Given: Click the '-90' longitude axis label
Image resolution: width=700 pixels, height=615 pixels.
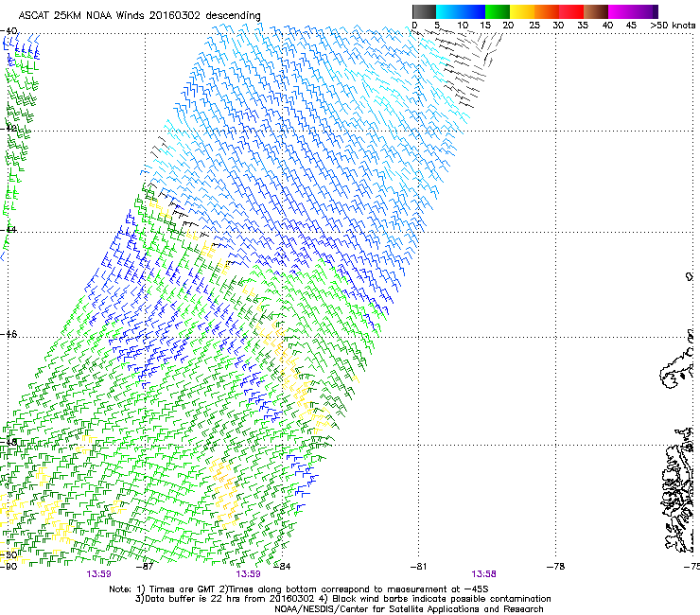Looking at the screenshot, I should (9, 567).
